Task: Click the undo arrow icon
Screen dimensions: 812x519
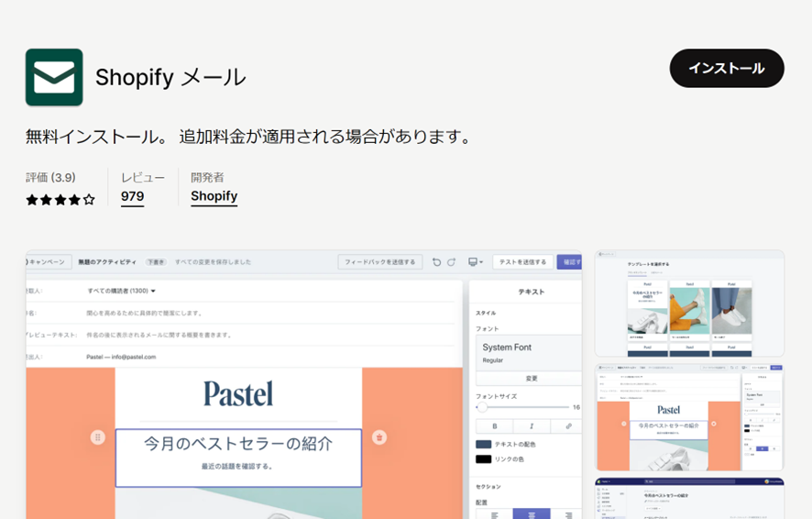Action: pyautogui.click(x=436, y=262)
